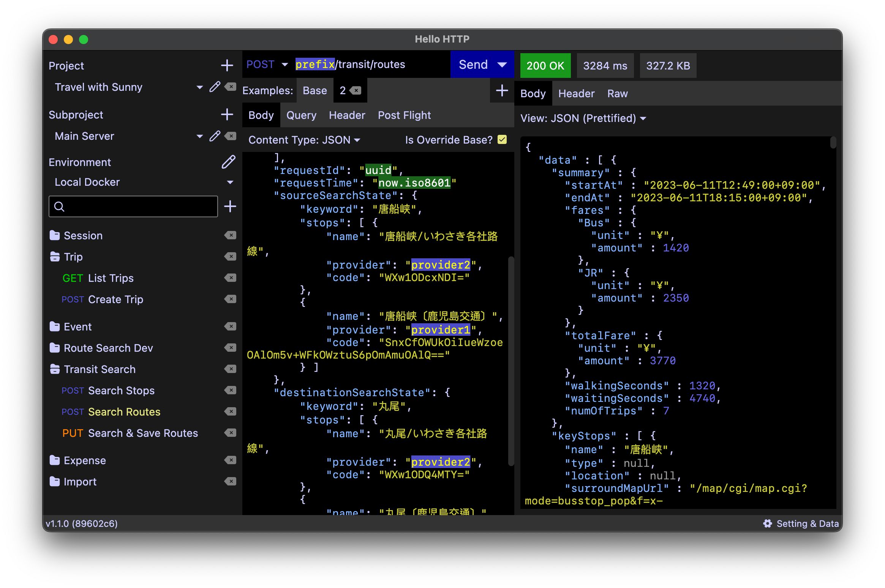Viewport: 885px width, 588px height.
Task: Click the search magnifier icon
Action: [59, 206]
